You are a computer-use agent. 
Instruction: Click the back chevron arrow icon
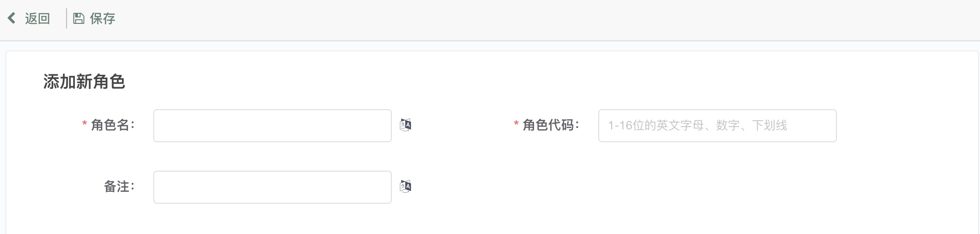(x=12, y=18)
